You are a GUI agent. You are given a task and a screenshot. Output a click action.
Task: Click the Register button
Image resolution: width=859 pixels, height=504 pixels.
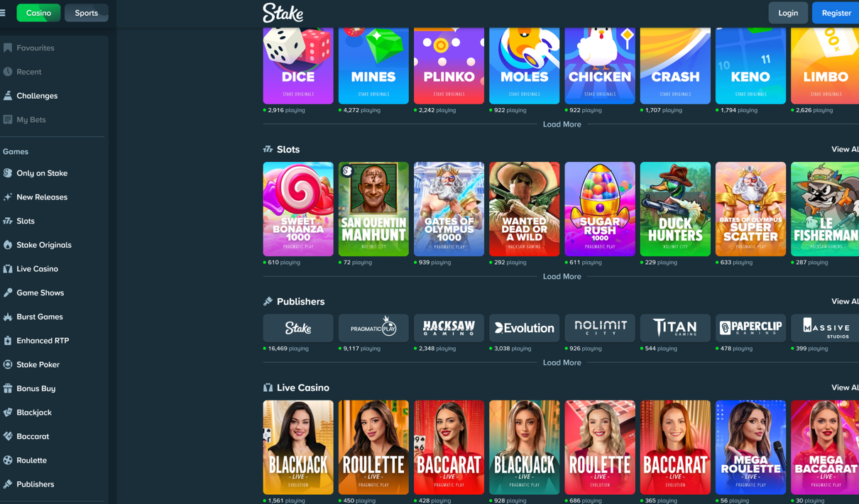coord(835,12)
